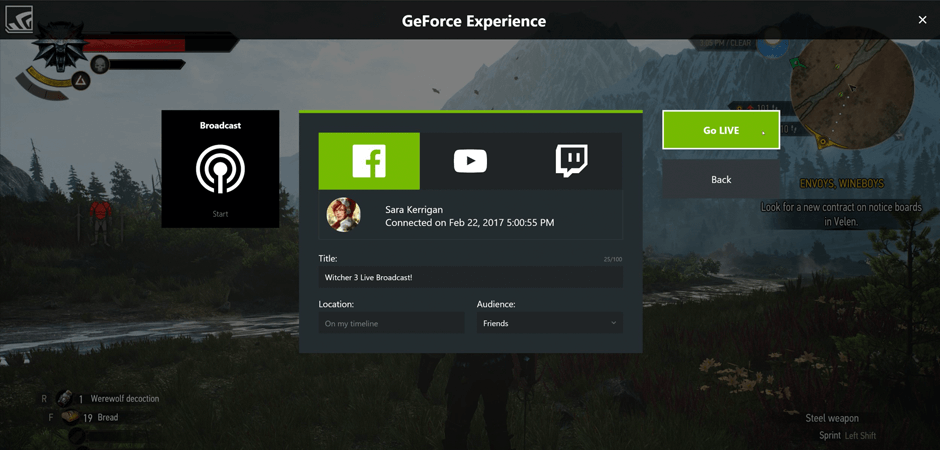Select the Facebook streaming service tab
This screenshot has width=940, height=450.
point(369,161)
